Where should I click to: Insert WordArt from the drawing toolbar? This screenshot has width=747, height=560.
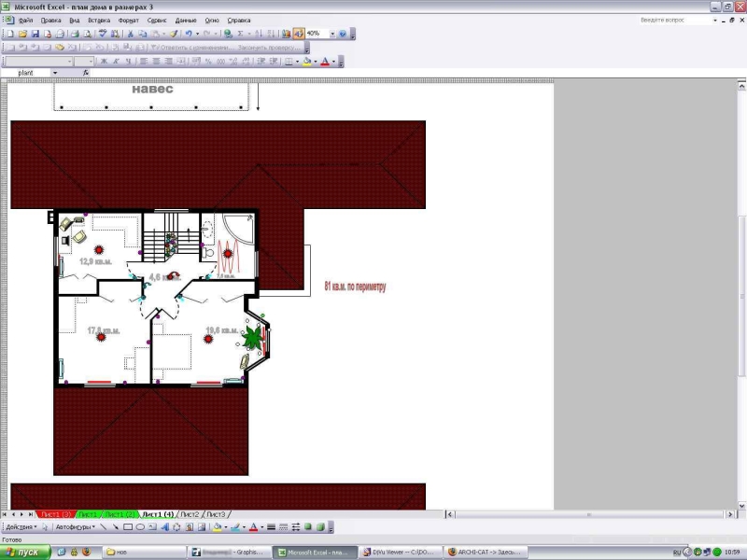click(x=165, y=527)
